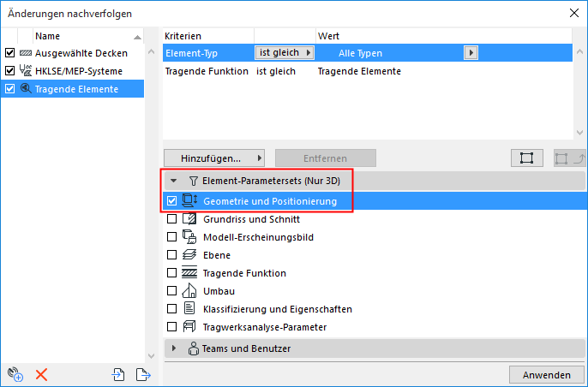Click the Grundriss und Schnitt icon
The height and width of the screenshot is (387, 588).
pyautogui.click(x=189, y=219)
